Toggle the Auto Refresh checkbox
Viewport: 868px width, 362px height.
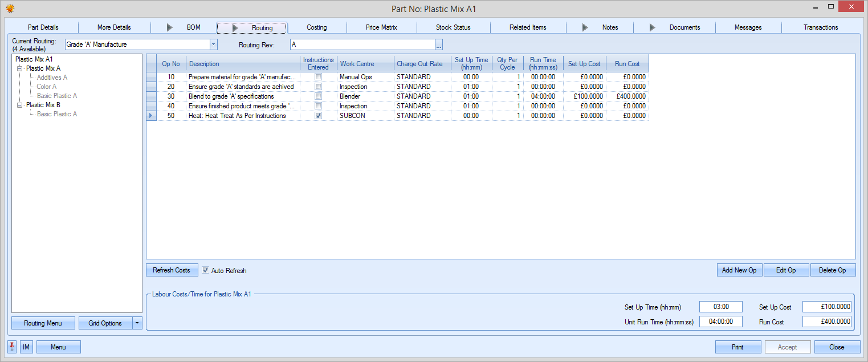point(205,270)
